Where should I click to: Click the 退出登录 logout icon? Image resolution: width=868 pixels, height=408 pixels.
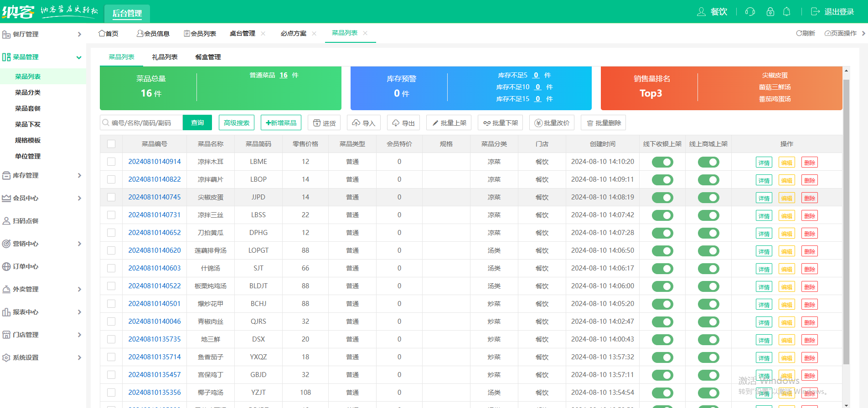coord(816,12)
